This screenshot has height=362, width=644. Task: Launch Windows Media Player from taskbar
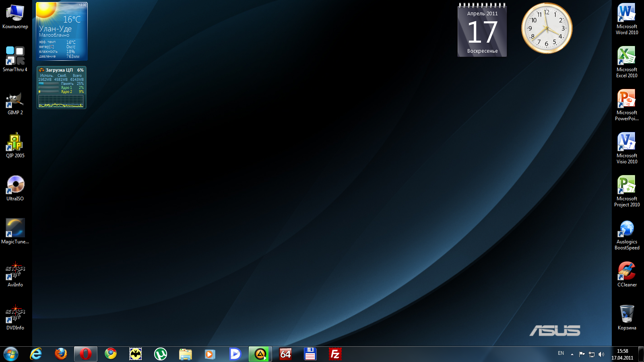210,354
